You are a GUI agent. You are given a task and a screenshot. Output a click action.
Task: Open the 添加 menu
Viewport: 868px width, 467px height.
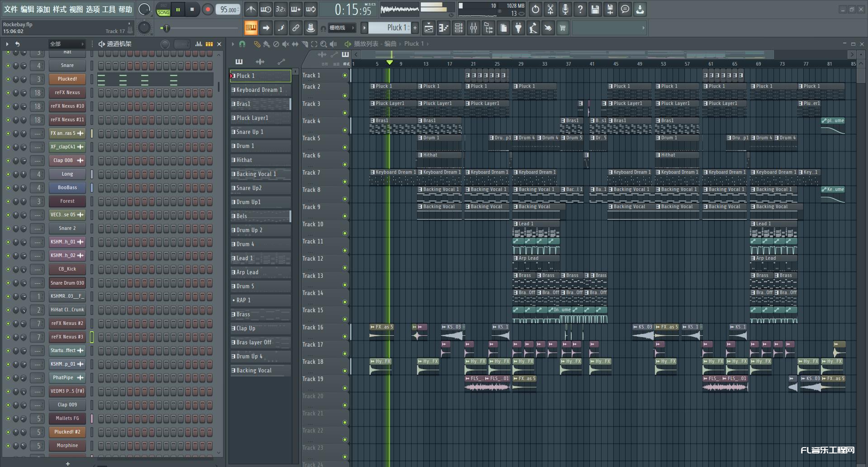[43, 10]
